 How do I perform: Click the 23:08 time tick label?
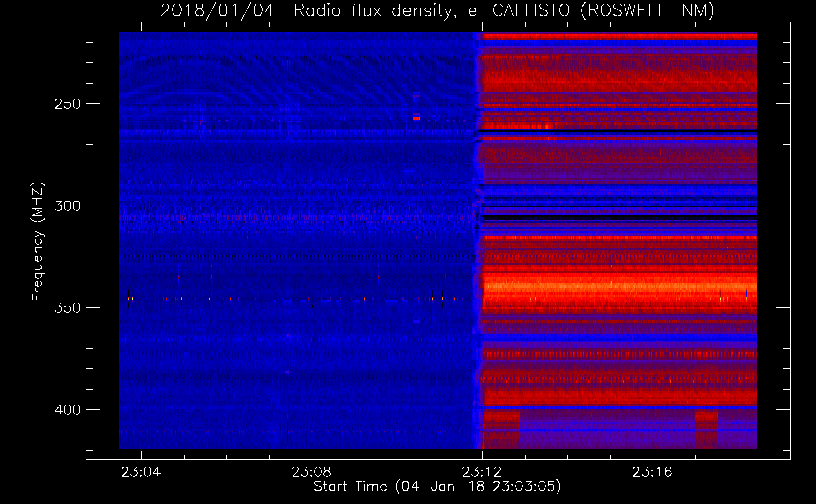point(312,472)
